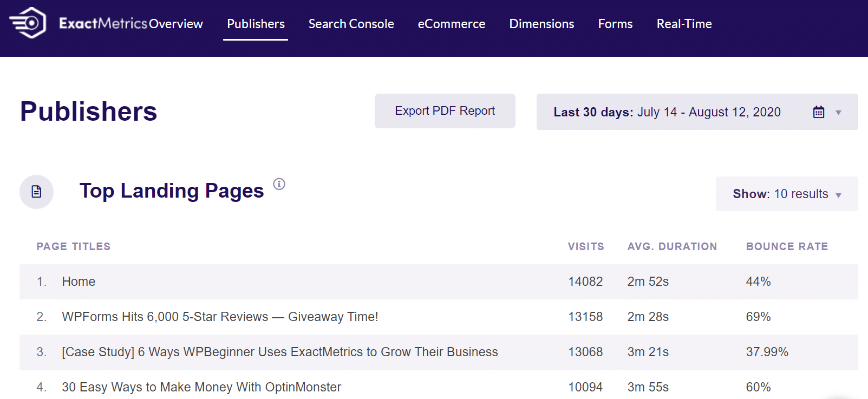Click the 13068 visits value
This screenshot has width=868, height=399.
point(585,352)
